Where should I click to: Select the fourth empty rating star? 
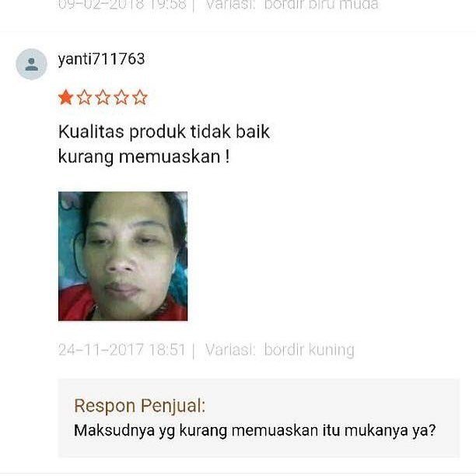coord(121,97)
